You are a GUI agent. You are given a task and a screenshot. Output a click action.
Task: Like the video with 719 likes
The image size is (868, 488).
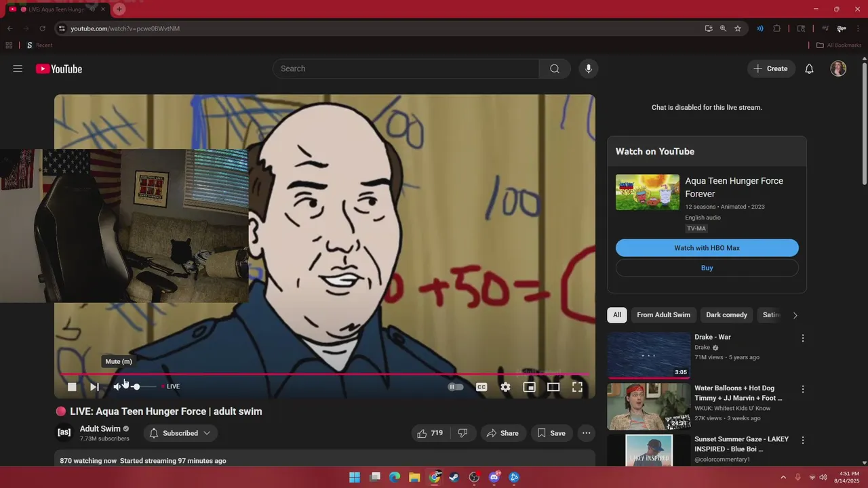(430, 433)
